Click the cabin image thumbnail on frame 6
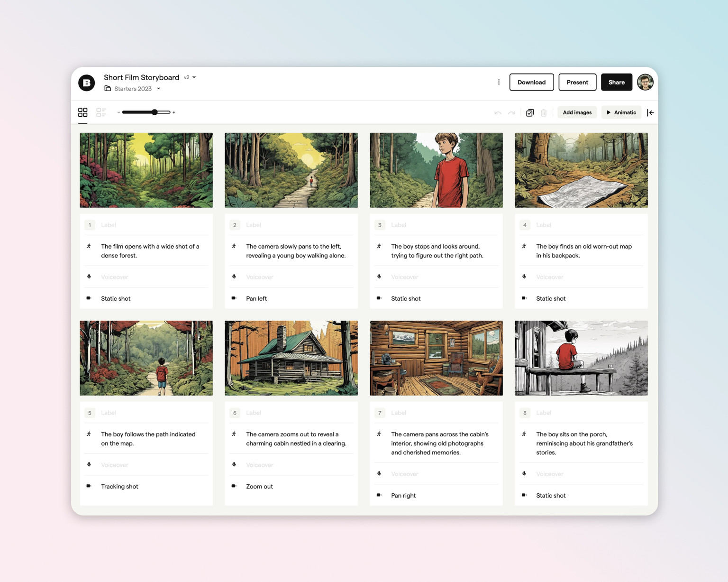The width and height of the screenshot is (728, 582). coord(291,358)
